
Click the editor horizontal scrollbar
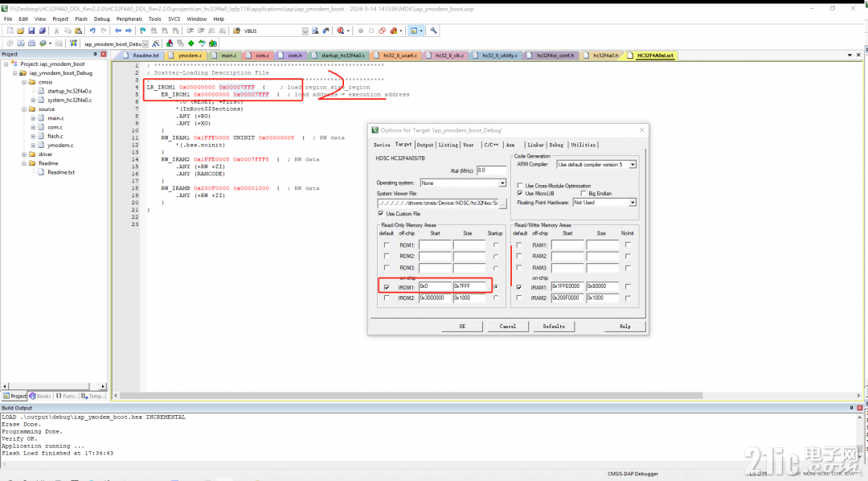tap(411, 396)
